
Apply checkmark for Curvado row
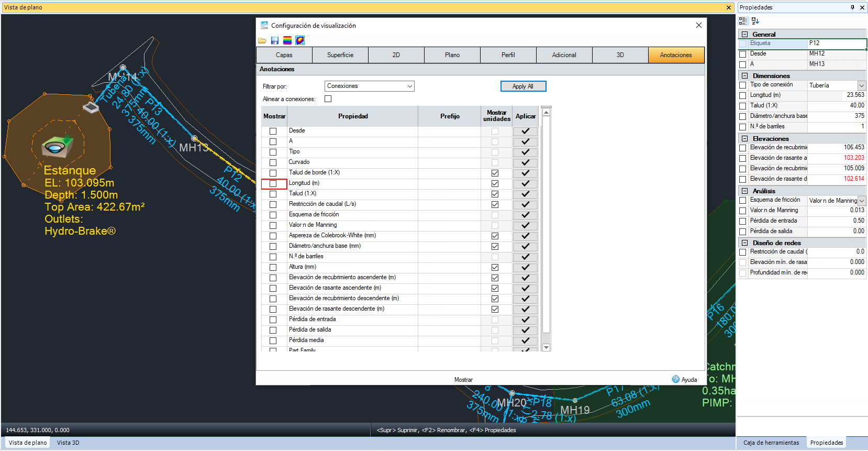point(525,162)
